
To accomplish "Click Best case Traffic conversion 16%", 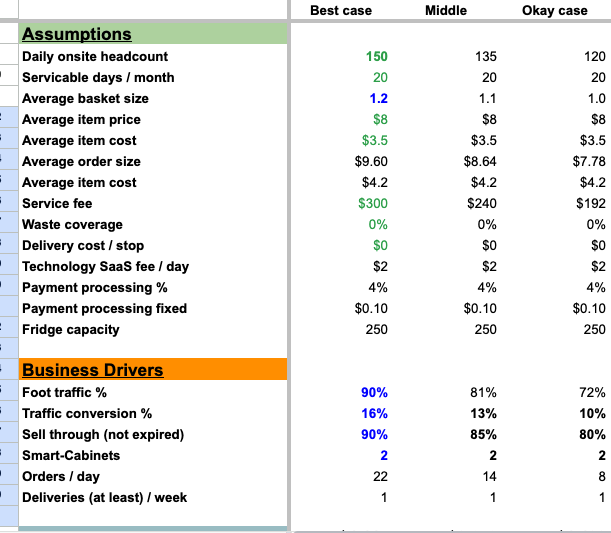I will (374, 413).
